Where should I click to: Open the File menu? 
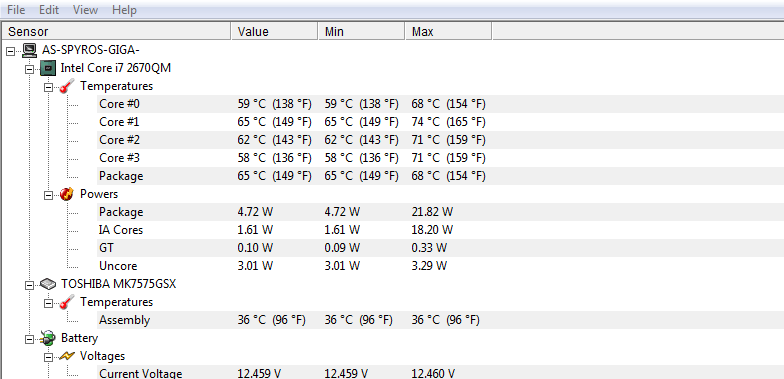tap(16, 10)
